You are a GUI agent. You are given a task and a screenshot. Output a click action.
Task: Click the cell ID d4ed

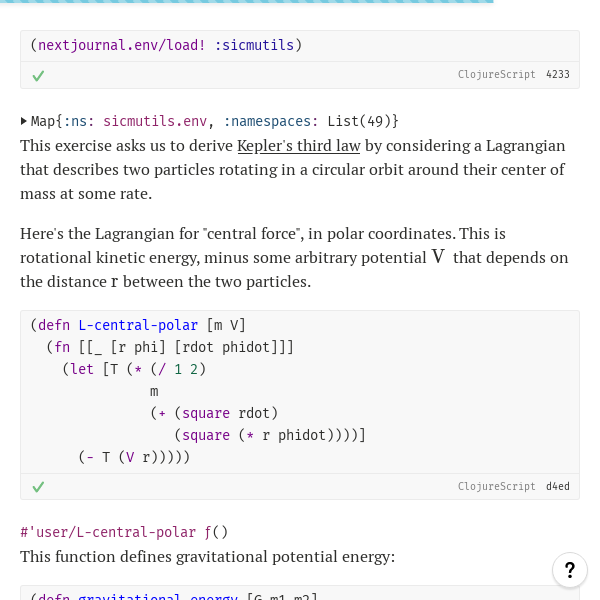click(x=558, y=486)
